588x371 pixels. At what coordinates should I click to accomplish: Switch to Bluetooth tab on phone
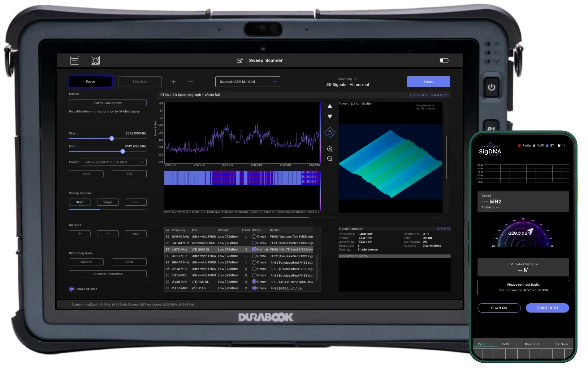click(x=532, y=344)
